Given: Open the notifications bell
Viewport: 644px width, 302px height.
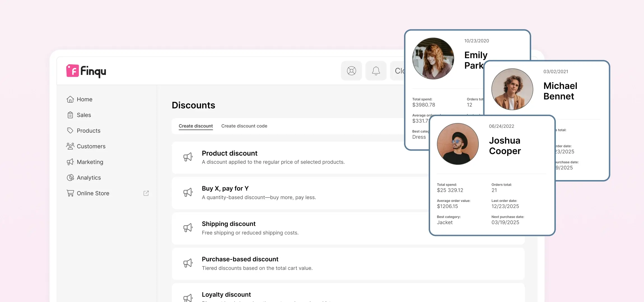Looking at the screenshot, I should coord(376,71).
